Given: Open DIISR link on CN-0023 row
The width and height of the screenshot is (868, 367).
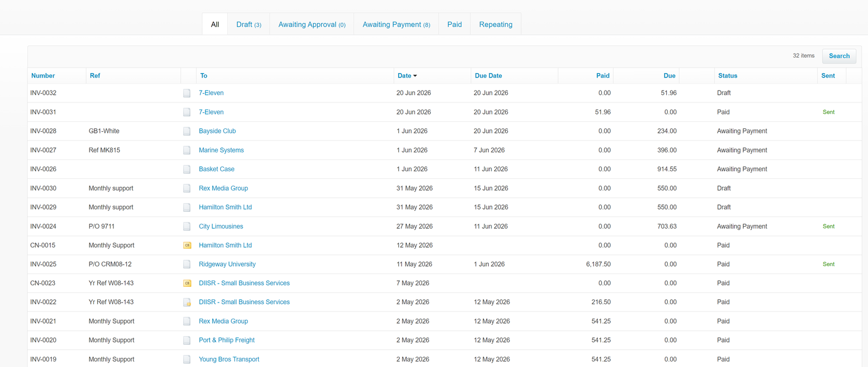Looking at the screenshot, I should tap(244, 283).
